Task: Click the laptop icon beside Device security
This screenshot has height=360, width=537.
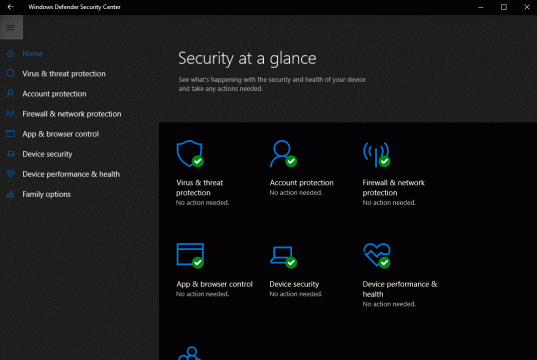Action: [11, 154]
